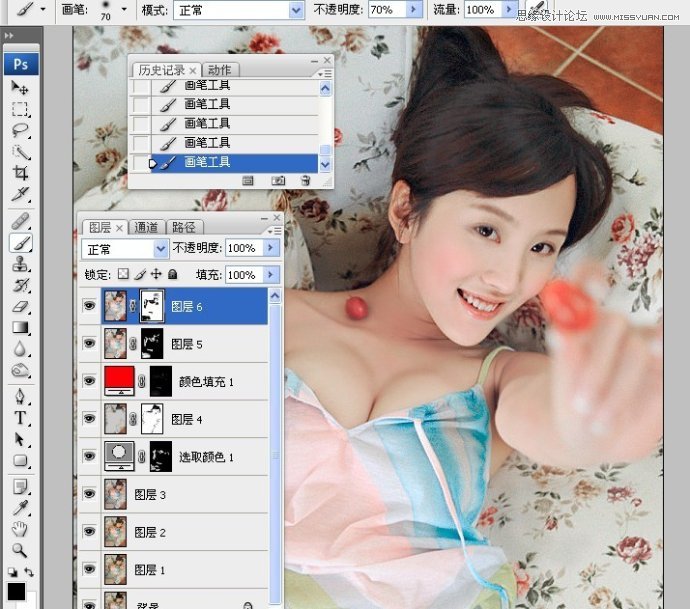This screenshot has height=609, width=690.
Task: Select layer 图层 3 in the Layers panel
Action: coord(150,494)
